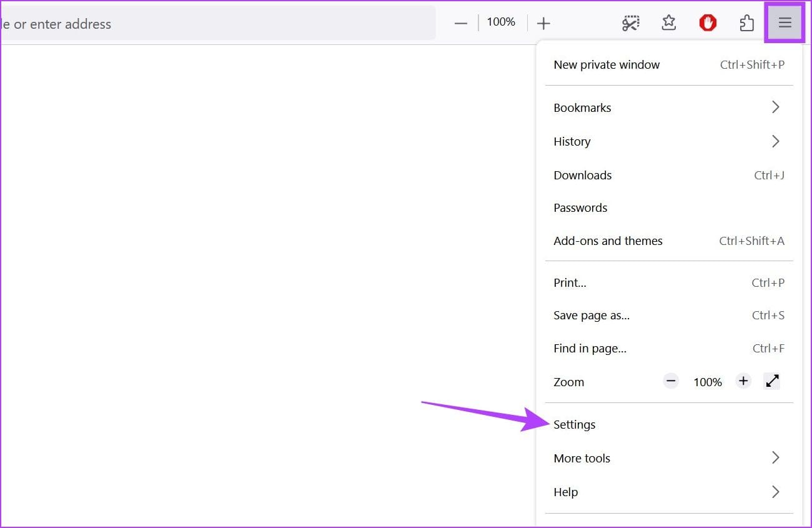Click the bookmark star toolbar icon
The width and height of the screenshot is (812, 528).
[669, 23]
